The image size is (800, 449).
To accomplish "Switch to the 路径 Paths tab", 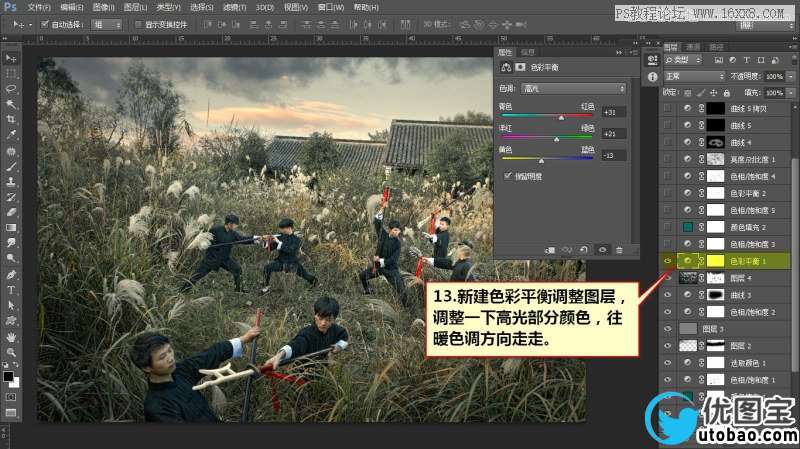I will (x=716, y=47).
